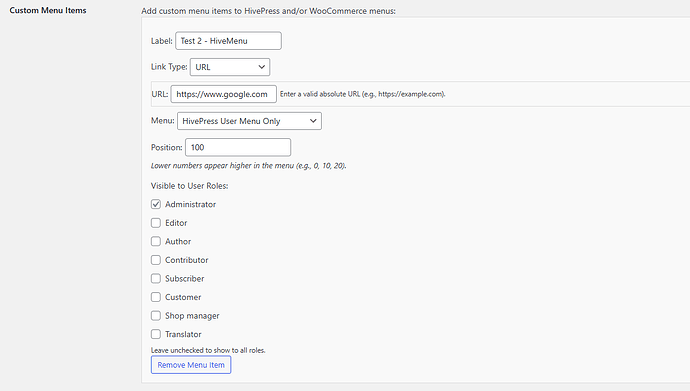This screenshot has width=690, height=391.
Task: Click the 'Lower numbers appear higher in the menu' hint
Action: 249,166
